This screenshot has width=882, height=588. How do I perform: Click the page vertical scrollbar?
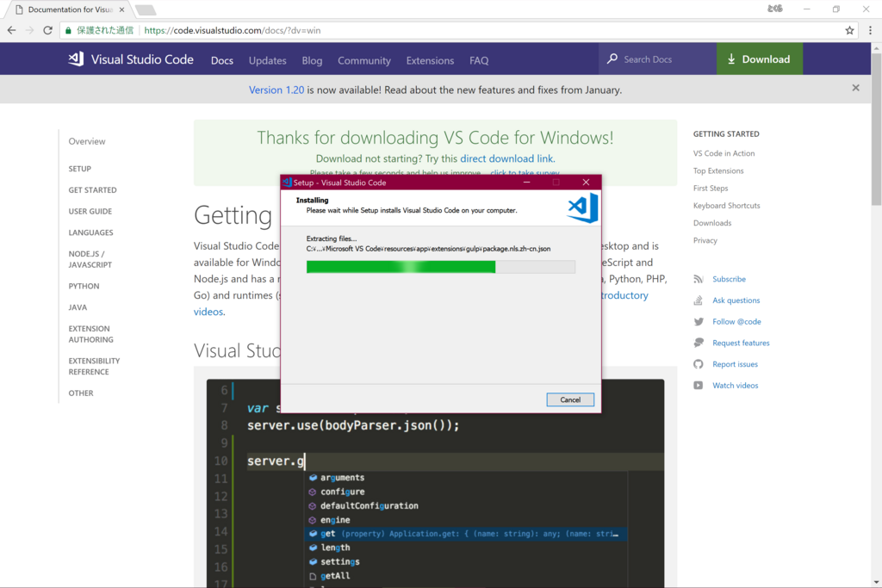pyautogui.click(x=876, y=129)
